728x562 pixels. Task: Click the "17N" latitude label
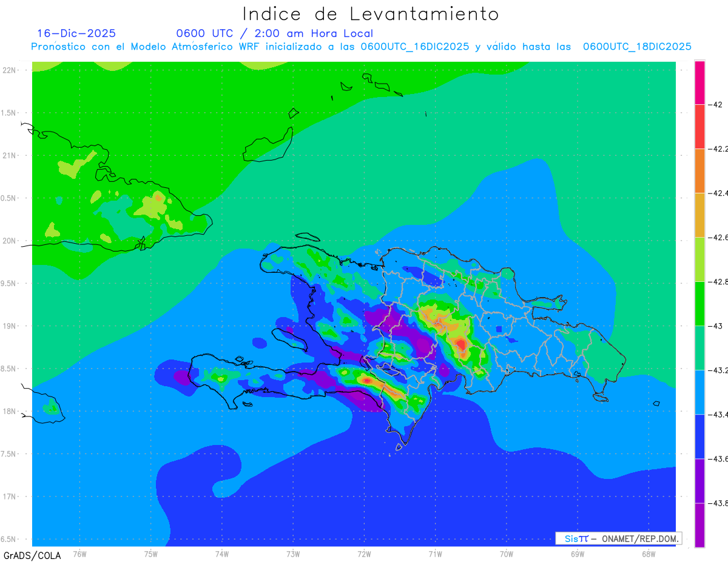[9, 497]
